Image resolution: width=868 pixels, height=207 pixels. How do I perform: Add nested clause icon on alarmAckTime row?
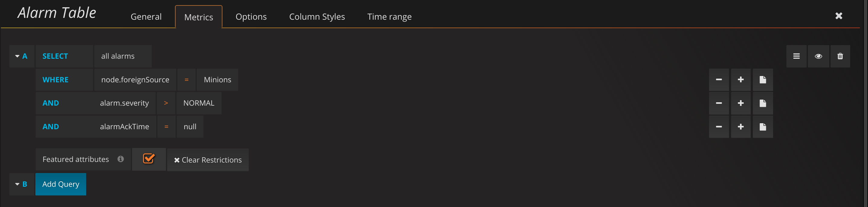(x=763, y=127)
